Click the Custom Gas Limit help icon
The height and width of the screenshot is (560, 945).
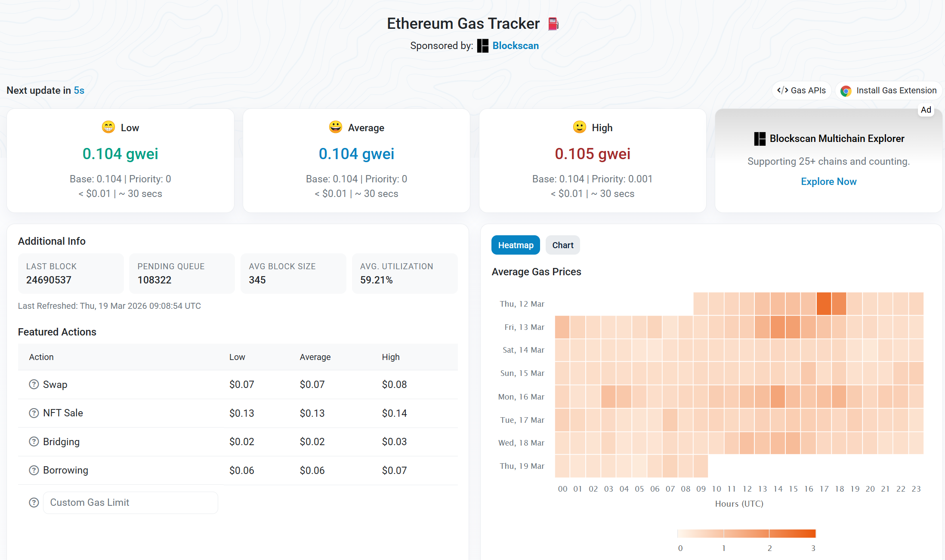click(x=34, y=503)
